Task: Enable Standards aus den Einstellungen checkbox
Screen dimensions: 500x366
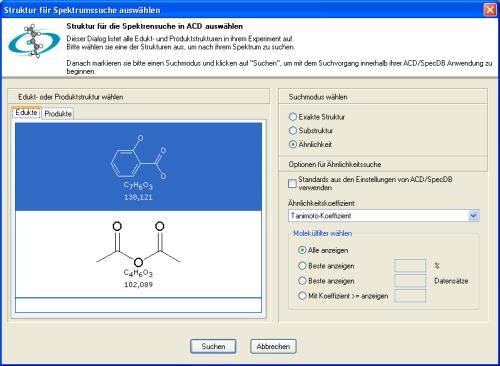Action: [x=292, y=183]
